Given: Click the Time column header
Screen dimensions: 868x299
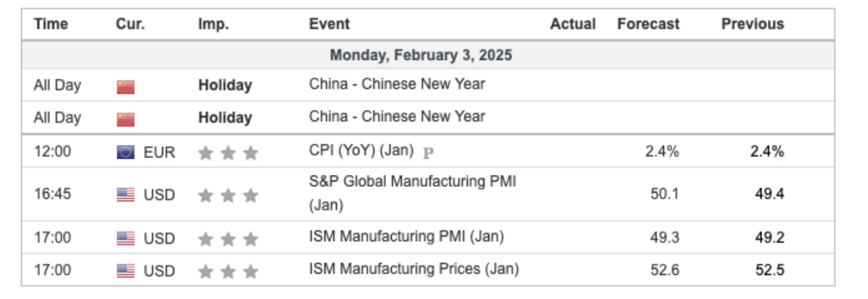Looking at the screenshot, I should (x=51, y=24).
